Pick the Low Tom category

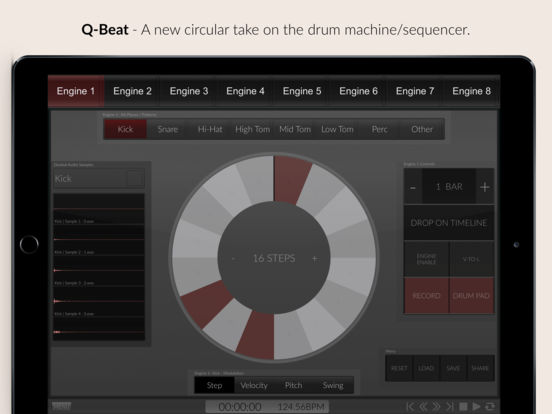pos(337,129)
